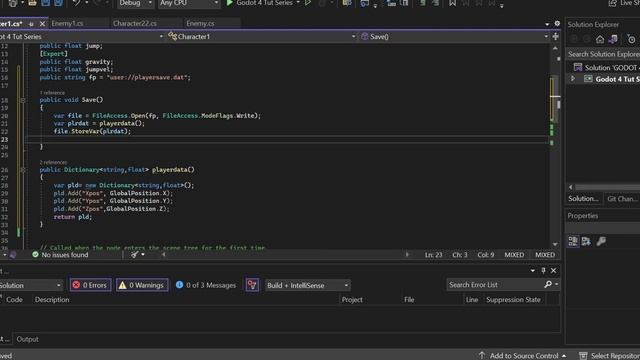Screen dimensions: 640x360
Task: Open the Solution scope dropdown in Error List
Action: [31, 285]
